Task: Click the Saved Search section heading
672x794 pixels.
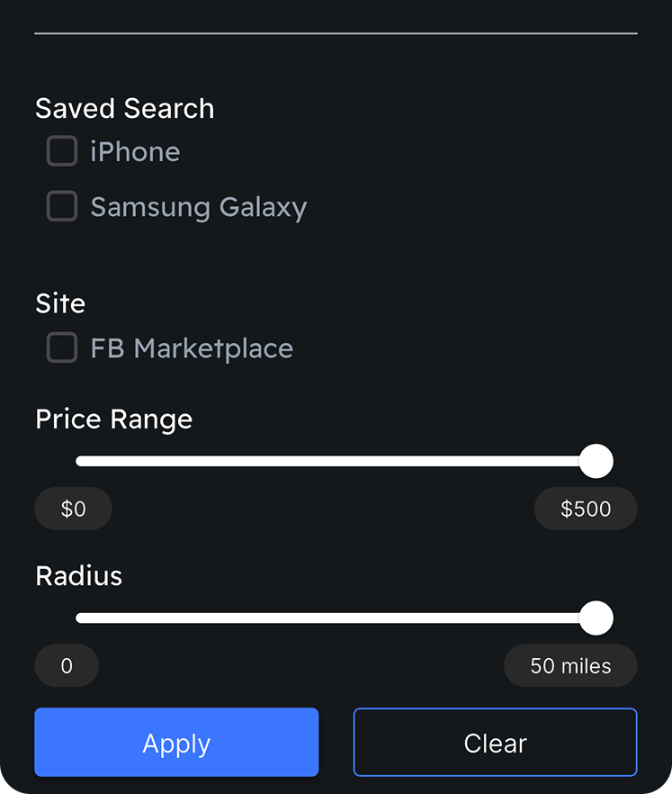Action: coord(124,108)
